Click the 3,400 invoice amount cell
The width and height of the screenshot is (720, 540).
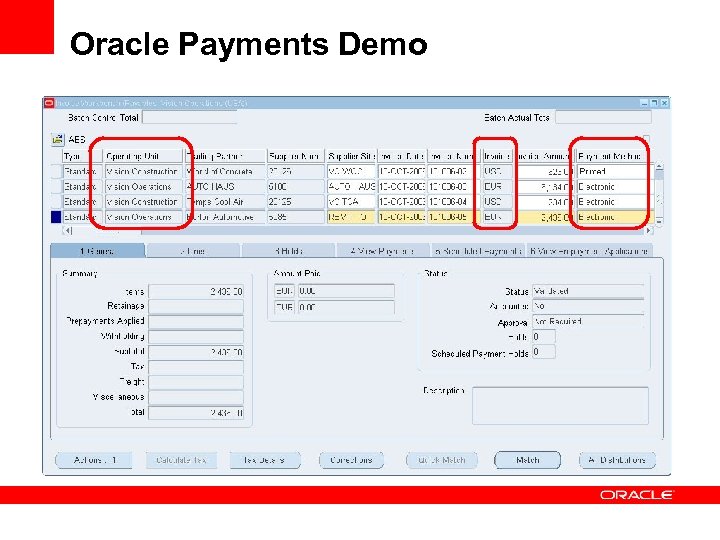coord(544,217)
